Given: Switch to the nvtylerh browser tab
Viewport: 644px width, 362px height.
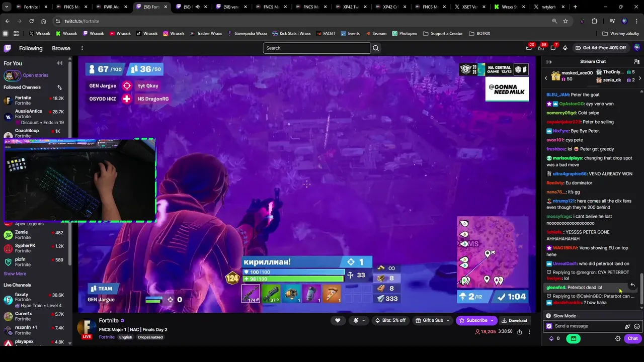Looking at the screenshot, I should 548,7.
